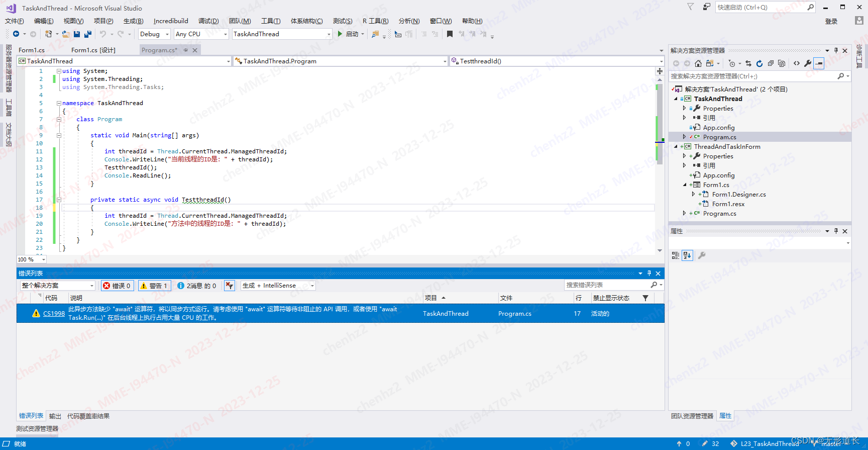Collapse the ThreadAndTaskInForm project node
The image size is (868, 450).
(x=676, y=147)
